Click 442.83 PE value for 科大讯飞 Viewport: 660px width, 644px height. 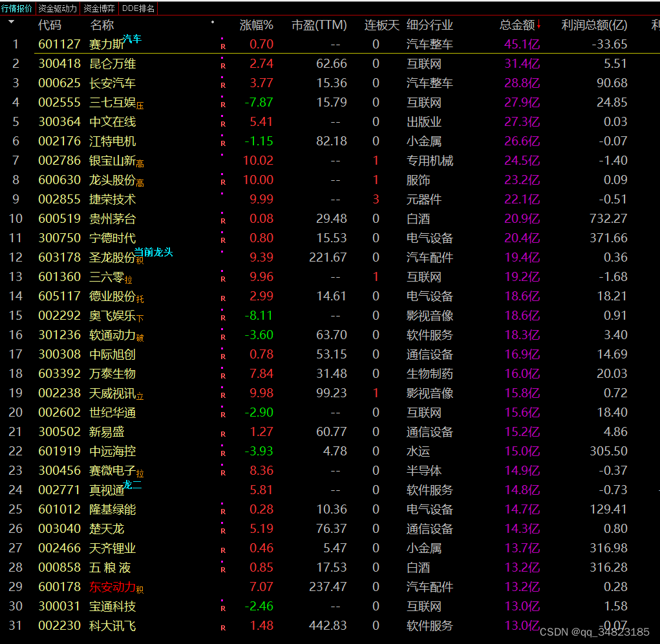pos(328,625)
